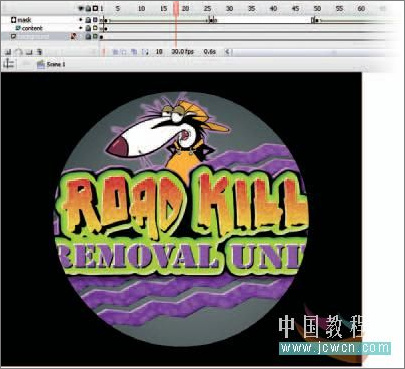Toggle outline view square for the content layer
The width and height of the screenshot is (405, 369).
coord(95,28)
